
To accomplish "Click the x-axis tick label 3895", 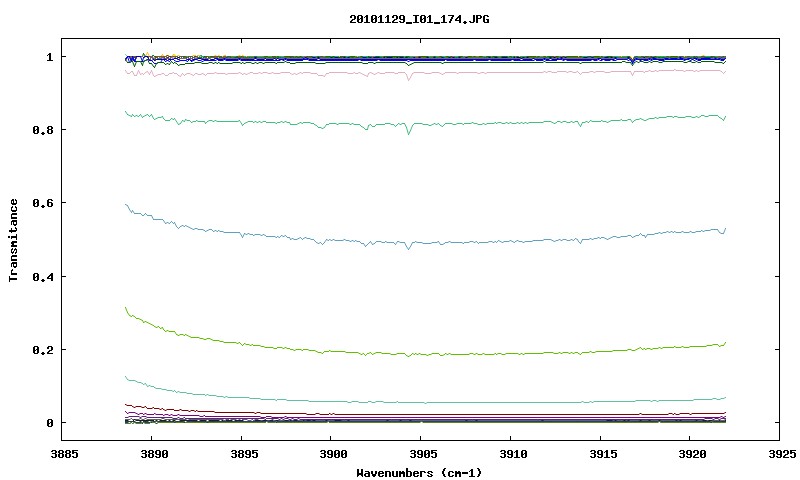I will click(x=243, y=454).
